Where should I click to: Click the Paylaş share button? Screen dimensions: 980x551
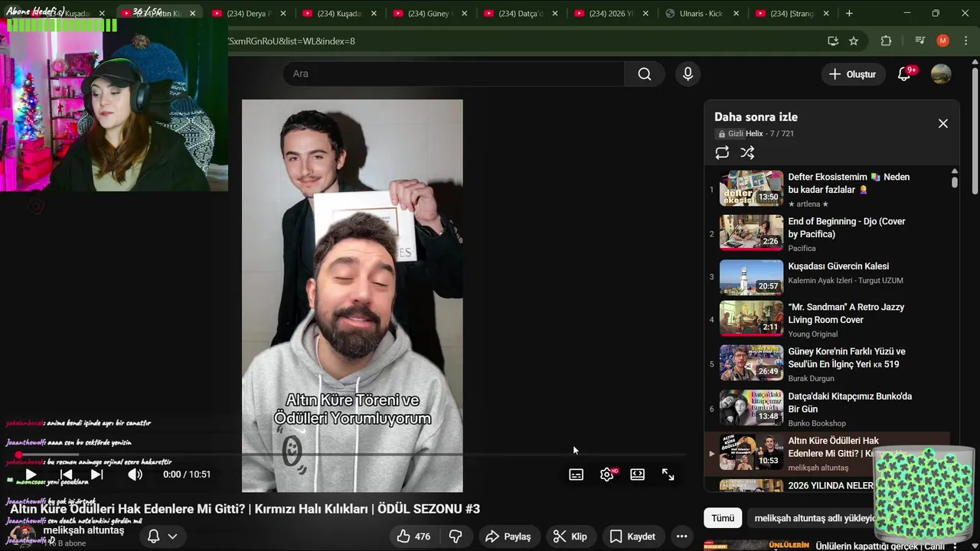508,536
